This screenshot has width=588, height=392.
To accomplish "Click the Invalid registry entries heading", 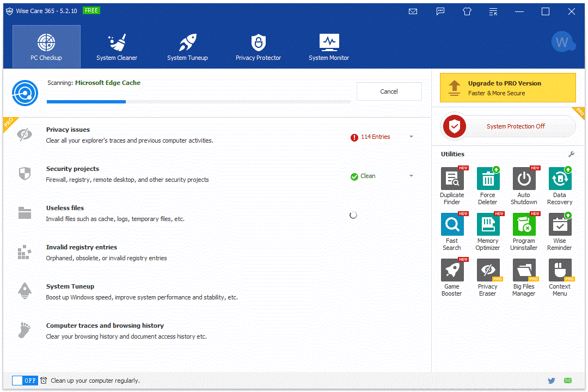I will coord(81,247).
